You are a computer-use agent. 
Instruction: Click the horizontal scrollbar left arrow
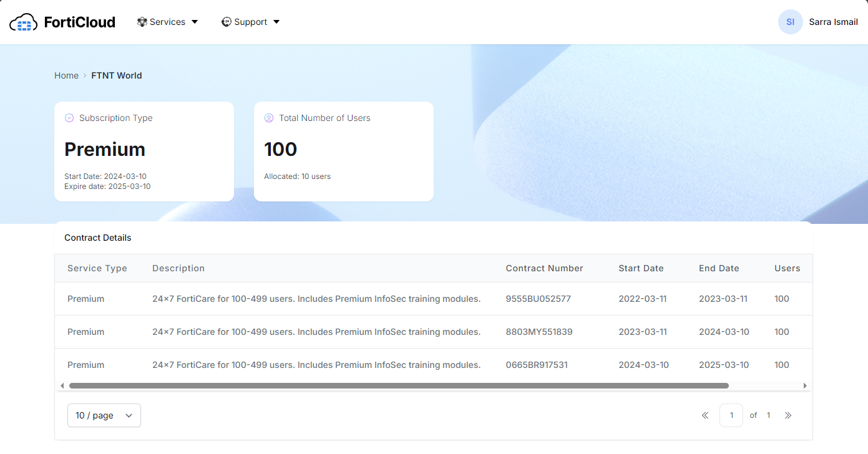click(x=62, y=386)
